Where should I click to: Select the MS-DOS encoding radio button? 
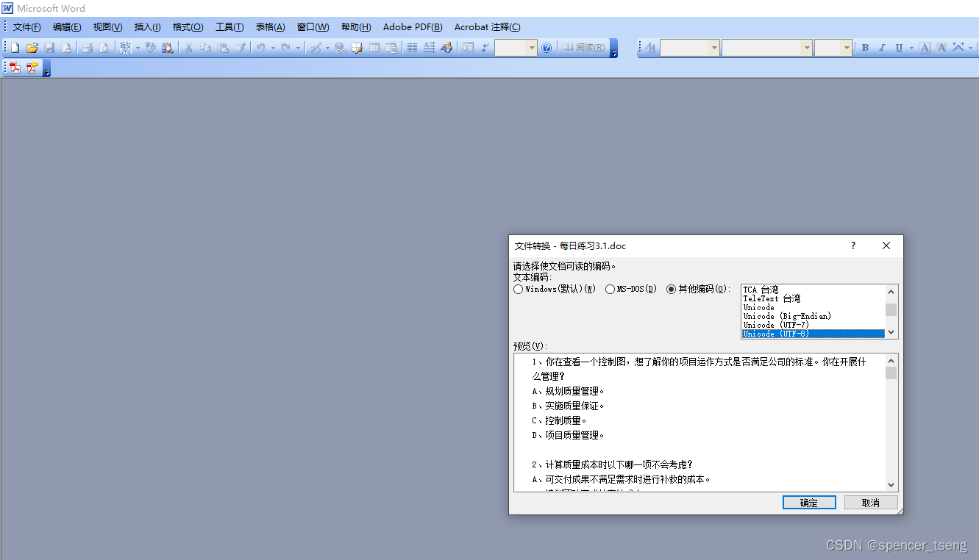click(x=610, y=289)
